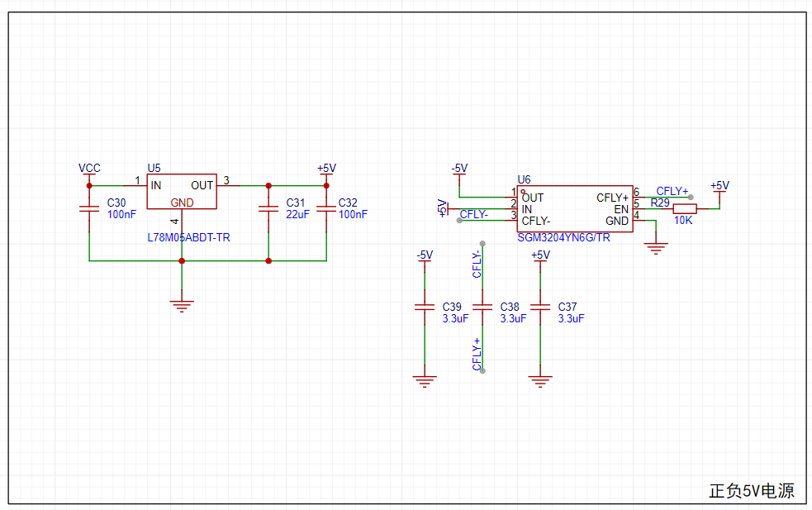Click the L78M05ABDT-TR part label
Viewport: 812px width, 510px height.
[188, 237]
